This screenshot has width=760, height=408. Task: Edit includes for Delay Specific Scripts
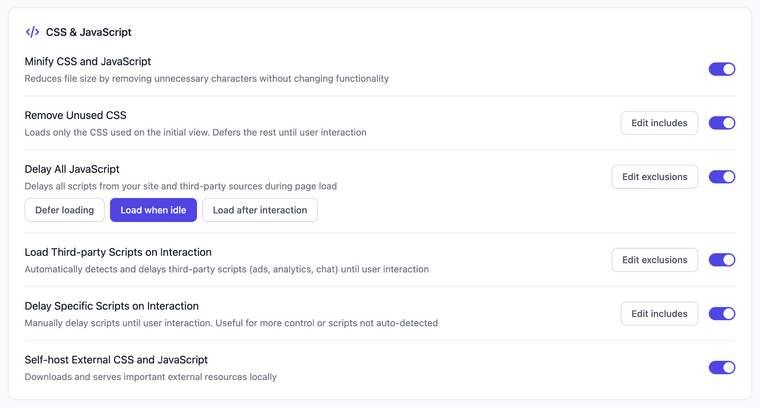[659, 314]
